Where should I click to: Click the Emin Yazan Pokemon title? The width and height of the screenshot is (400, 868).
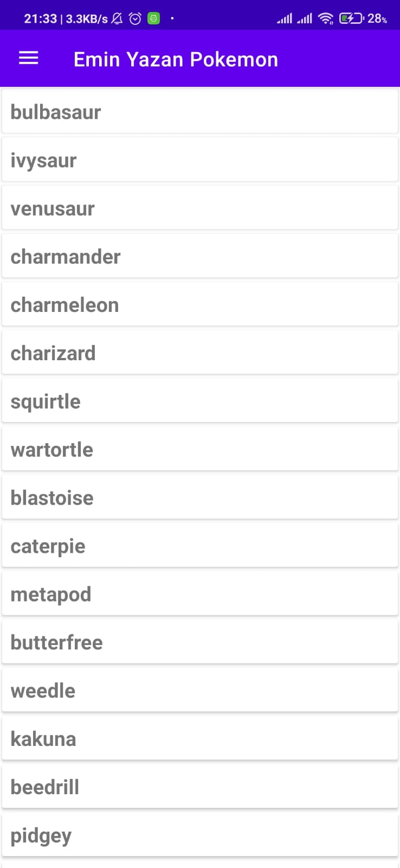[x=176, y=59]
